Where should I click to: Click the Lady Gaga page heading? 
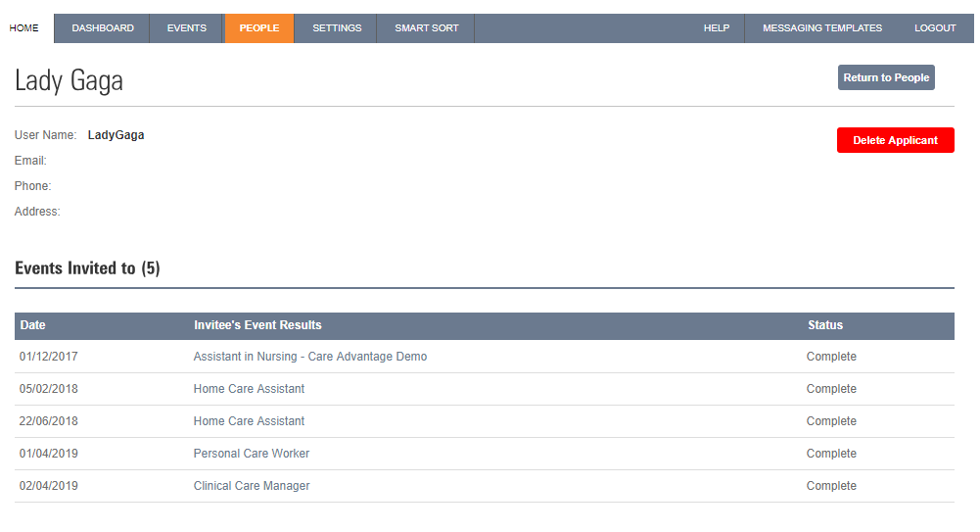click(x=69, y=80)
